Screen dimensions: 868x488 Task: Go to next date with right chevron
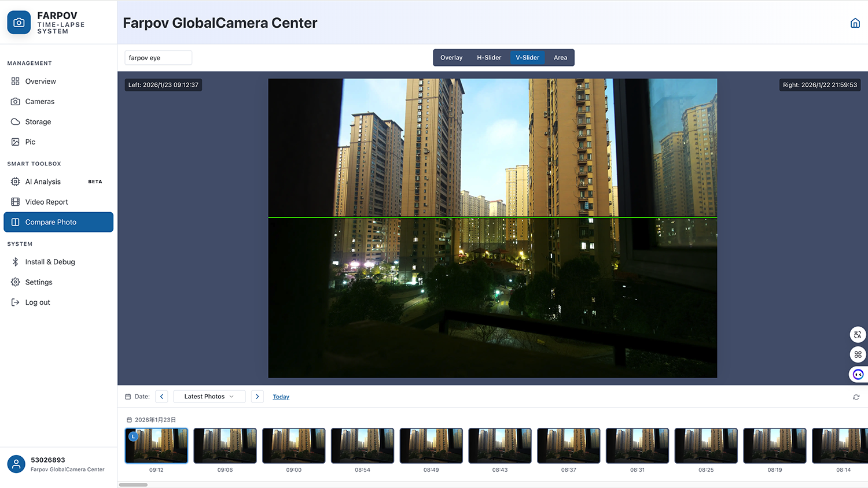[258, 397]
